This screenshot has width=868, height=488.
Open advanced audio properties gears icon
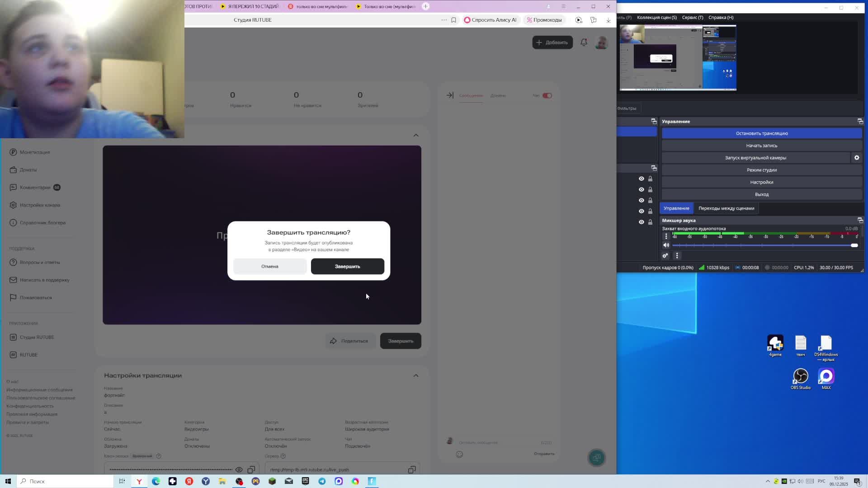pyautogui.click(x=665, y=256)
